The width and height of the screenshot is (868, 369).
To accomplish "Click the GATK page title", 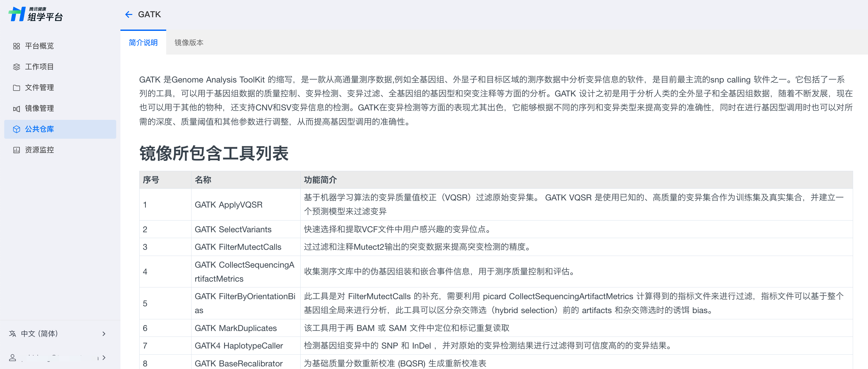I will tap(150, 15).
